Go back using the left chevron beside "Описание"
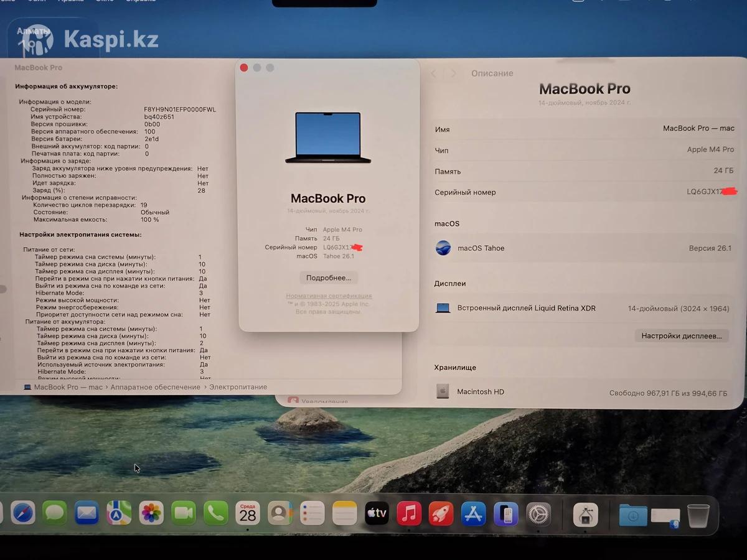Image resolution: width=747 pixels, height=560 pixels. [434, 73]
